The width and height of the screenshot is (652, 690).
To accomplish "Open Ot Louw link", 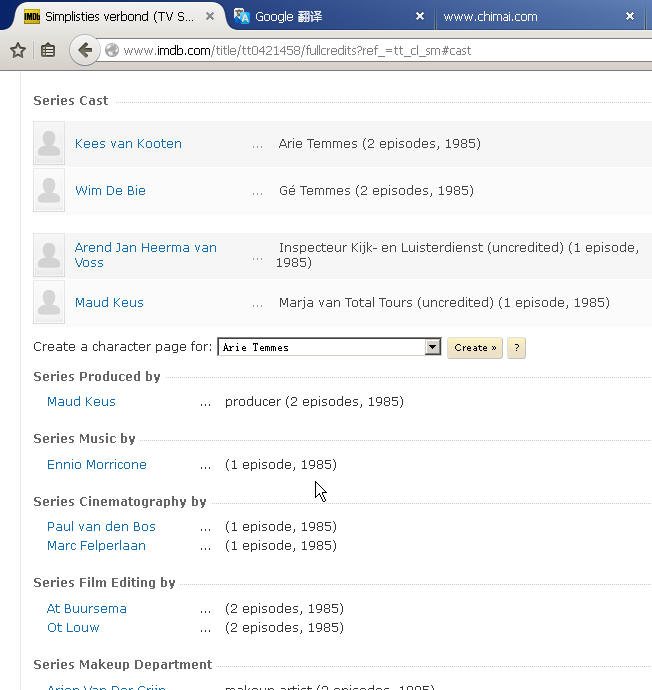I will (73, 628).
